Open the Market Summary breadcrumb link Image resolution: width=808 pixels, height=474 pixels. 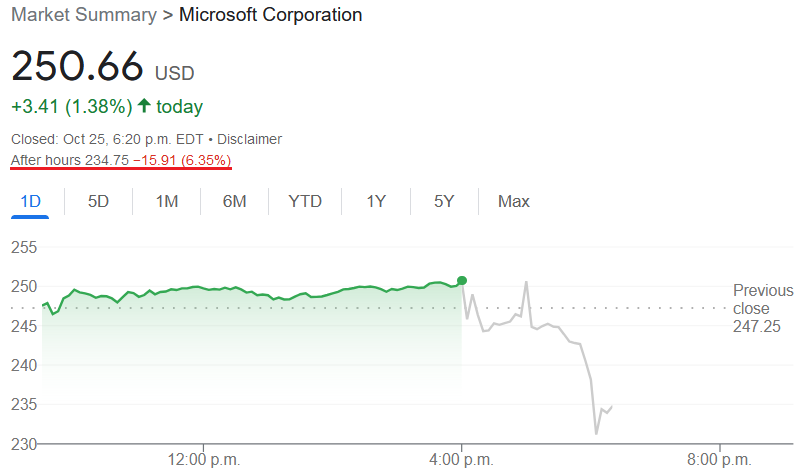coord(84,14)
